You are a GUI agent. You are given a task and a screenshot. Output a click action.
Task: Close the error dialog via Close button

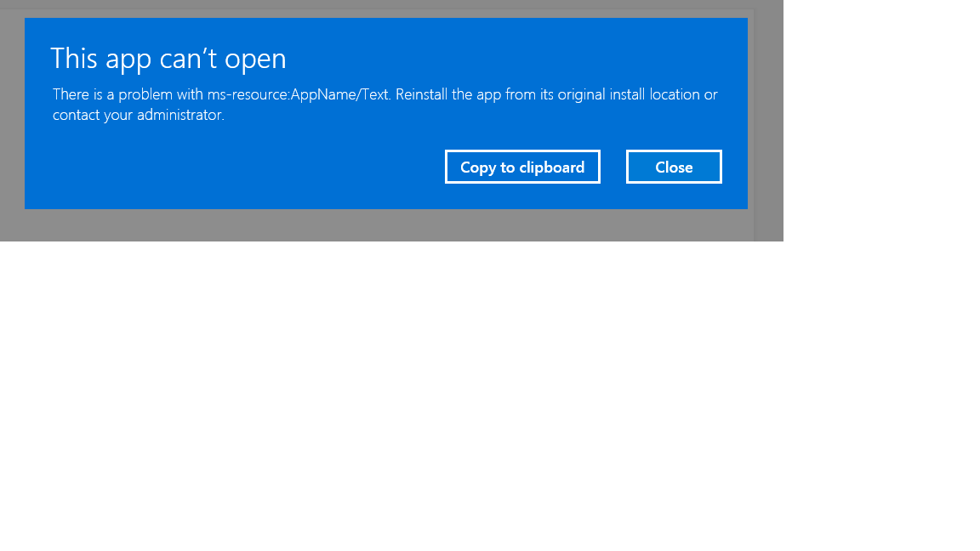coord(674,167)
